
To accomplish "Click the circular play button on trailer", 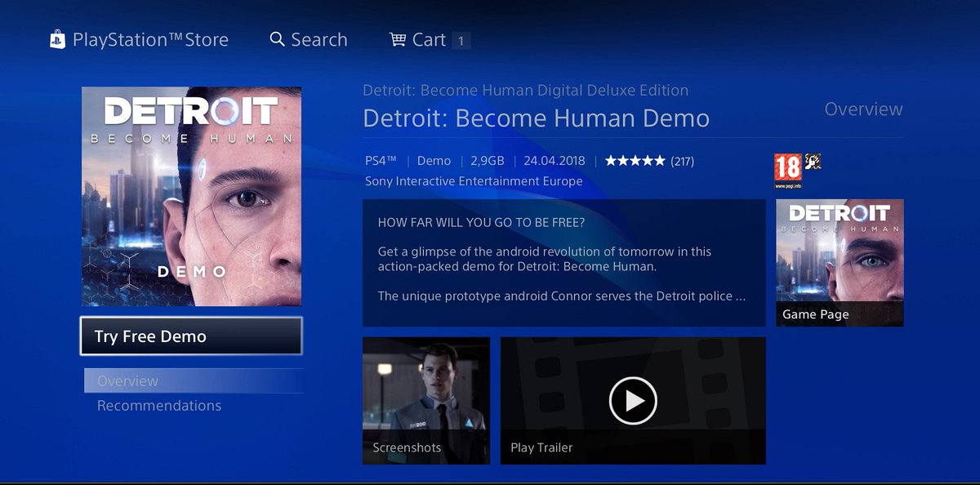I will (x=633, y=401).
